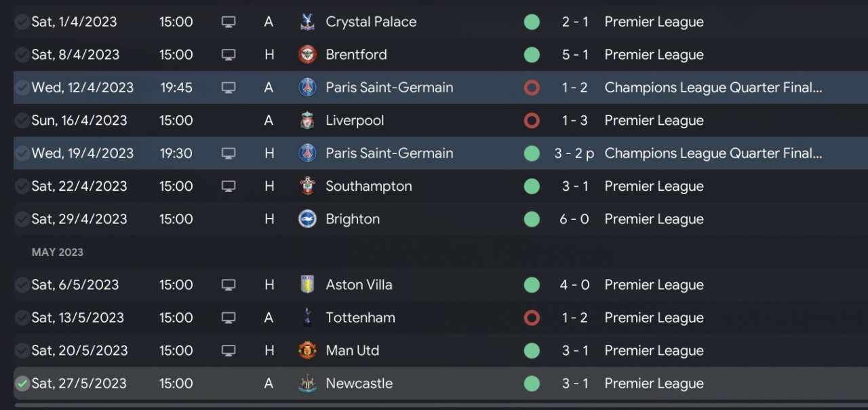This screenshot has height=410, width=868.
Task: Toggle the checkmark on 19/4/2023 PSG row
Action: pyautogui.click(x=22, y=153)
